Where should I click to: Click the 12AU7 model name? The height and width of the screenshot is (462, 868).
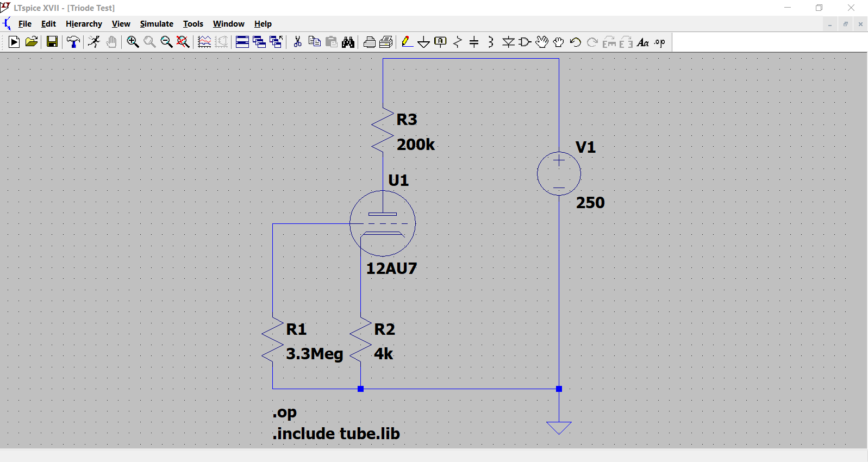point(391,269)
